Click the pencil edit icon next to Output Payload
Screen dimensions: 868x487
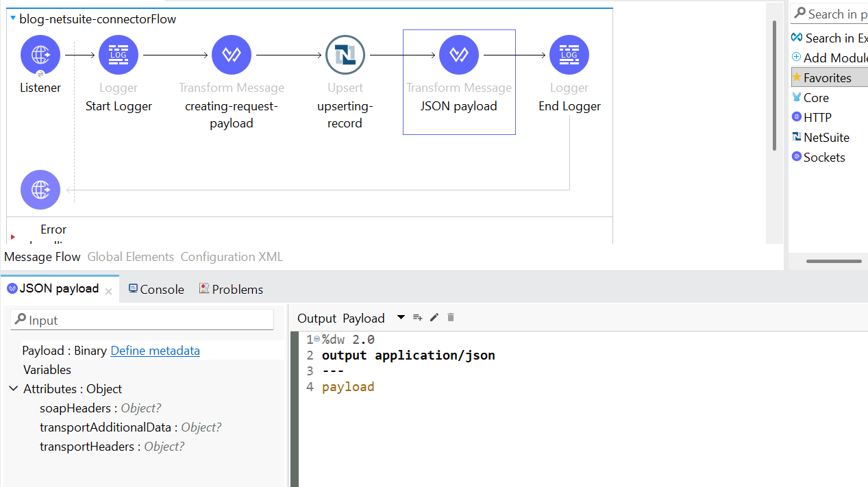434,317
